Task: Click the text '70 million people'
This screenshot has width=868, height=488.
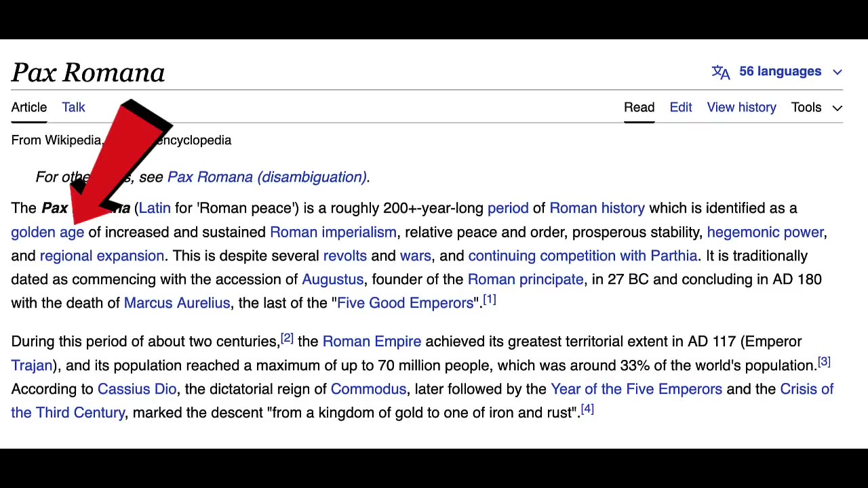Action: pyautogui.click(x=434, y=365)
